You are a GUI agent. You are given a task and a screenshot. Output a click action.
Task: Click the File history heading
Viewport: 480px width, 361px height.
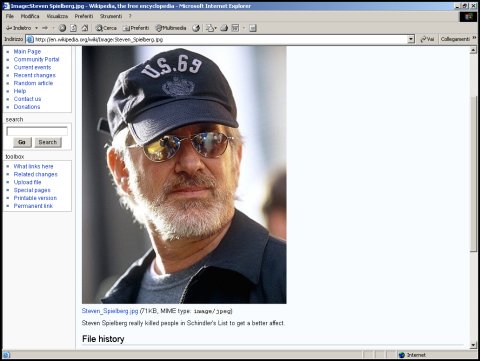(103, 339)
